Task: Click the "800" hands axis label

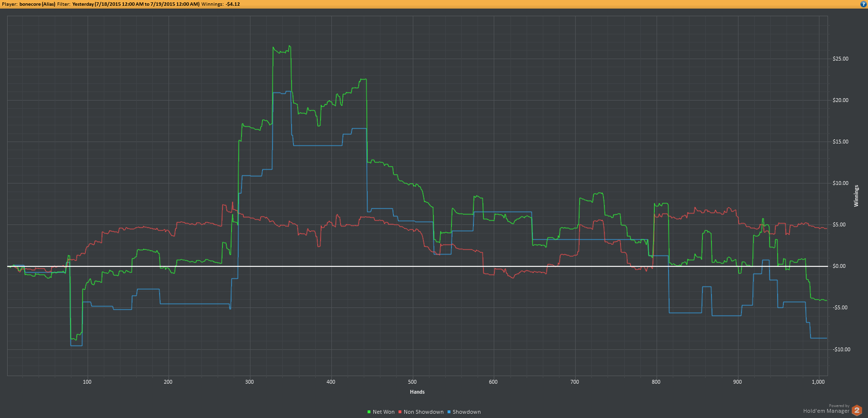Action: click(x=656, y=382)
